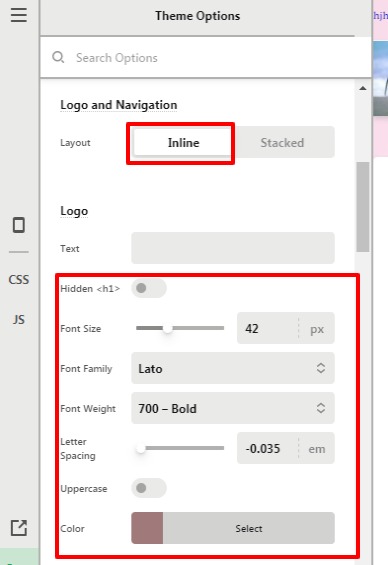Toggle the Hidden <h1> switch
The width and height of the screenshot is (388, 565).
[149, 288]
